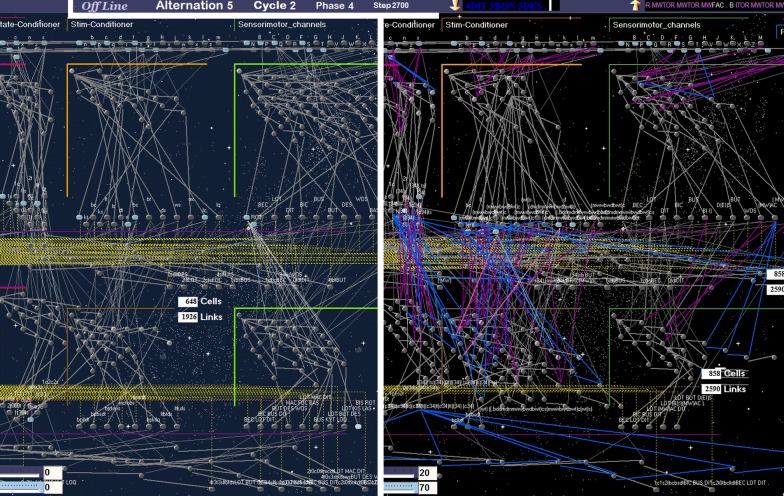The height and width of the screenshot is (496, 784).
Task: Click the Off Line status label
Action: click(x=104, y=6)
